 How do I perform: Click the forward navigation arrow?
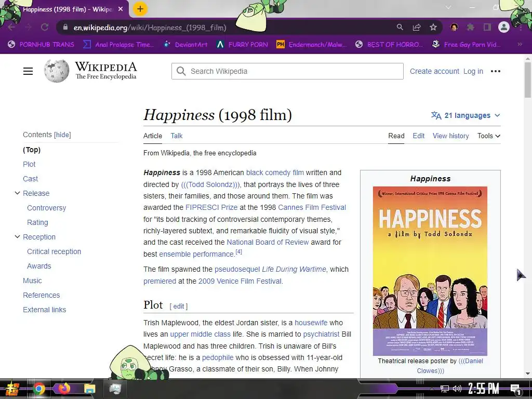click(28, 28)
